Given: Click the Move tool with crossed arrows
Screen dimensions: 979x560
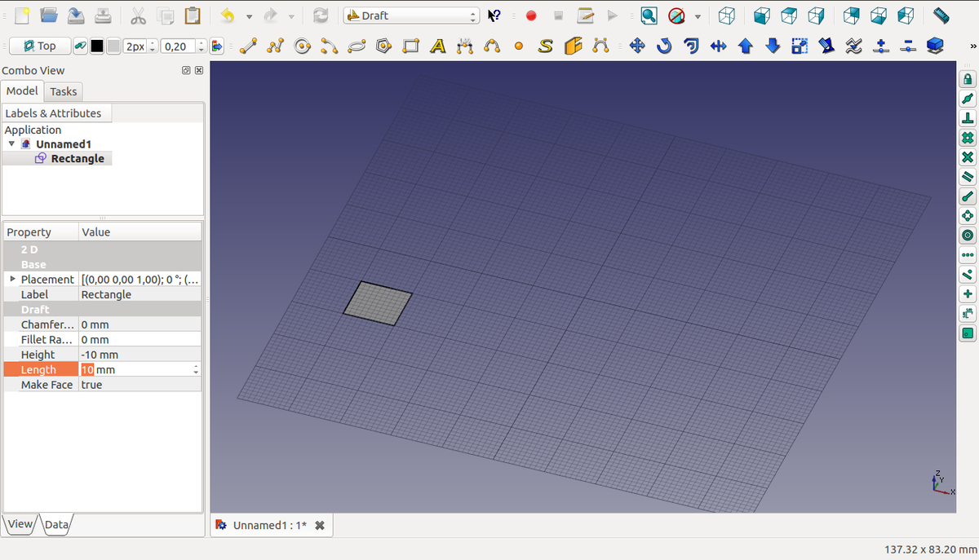Looking at the screenshot, I should pyautogui.click(x=638, y=46).
